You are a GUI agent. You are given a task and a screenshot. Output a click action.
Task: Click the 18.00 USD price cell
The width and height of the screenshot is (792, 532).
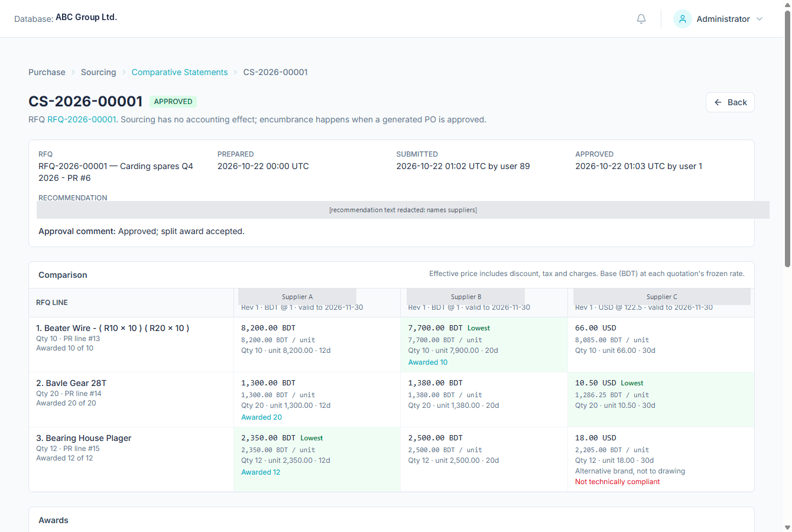[x=596, y=438]
